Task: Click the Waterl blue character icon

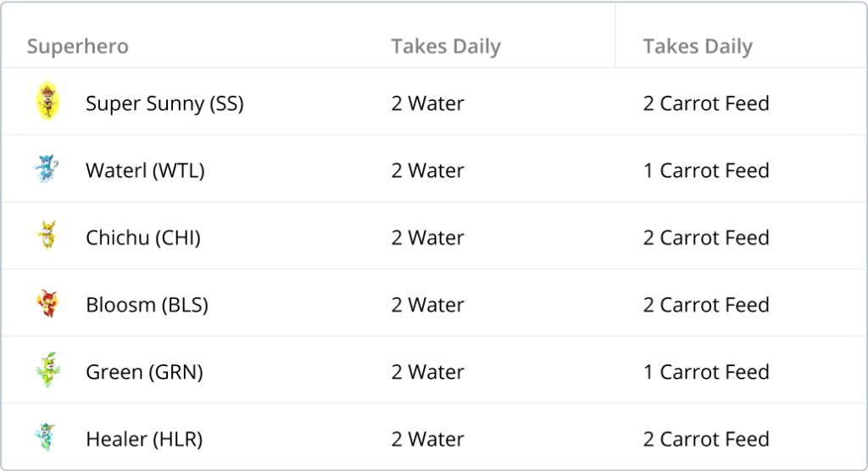Action: [x=47, y=169]
